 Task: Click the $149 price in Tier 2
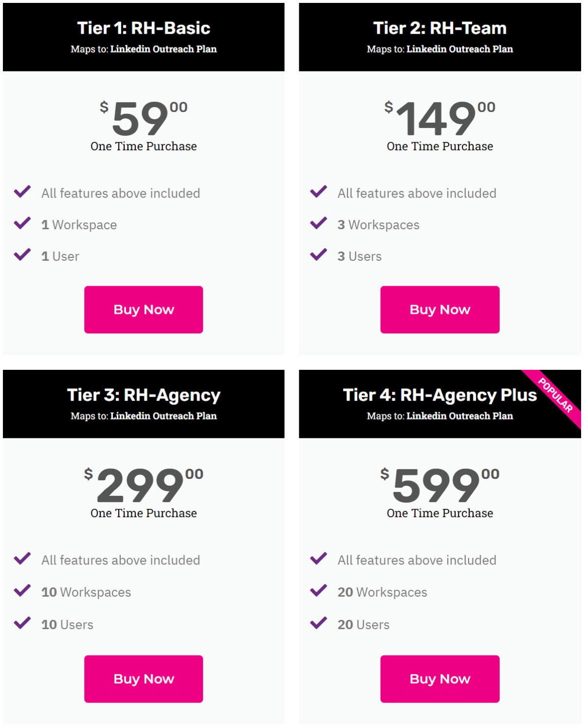tap(440, 118)
